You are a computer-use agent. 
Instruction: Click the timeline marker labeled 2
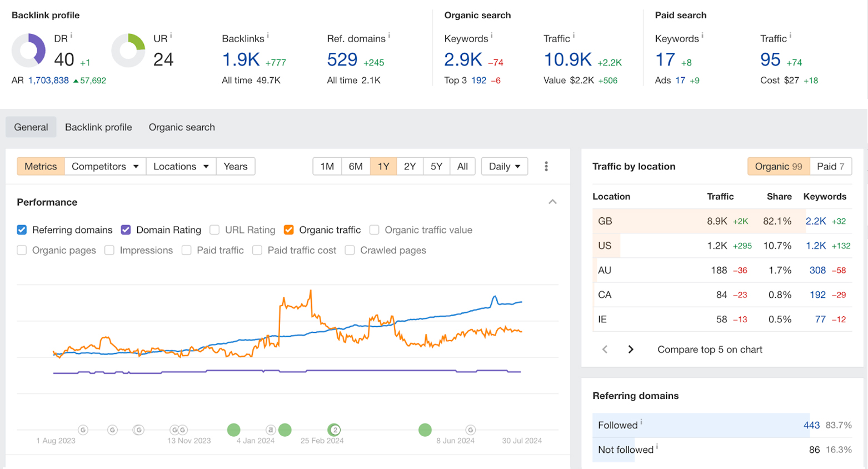coord(335,430)
